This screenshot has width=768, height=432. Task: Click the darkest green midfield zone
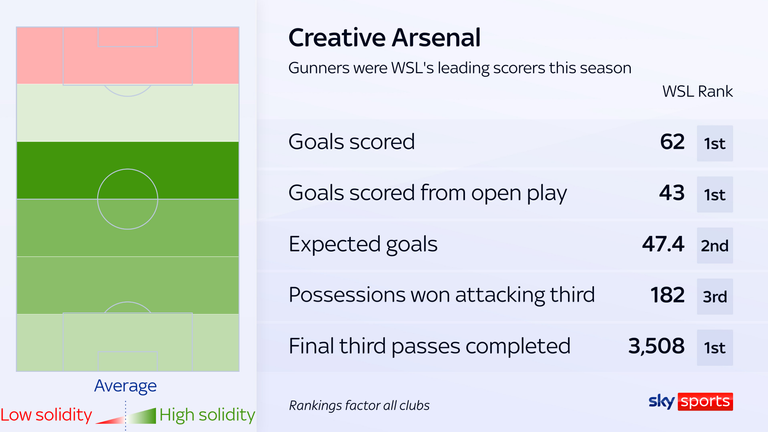[x=128, y=170]
